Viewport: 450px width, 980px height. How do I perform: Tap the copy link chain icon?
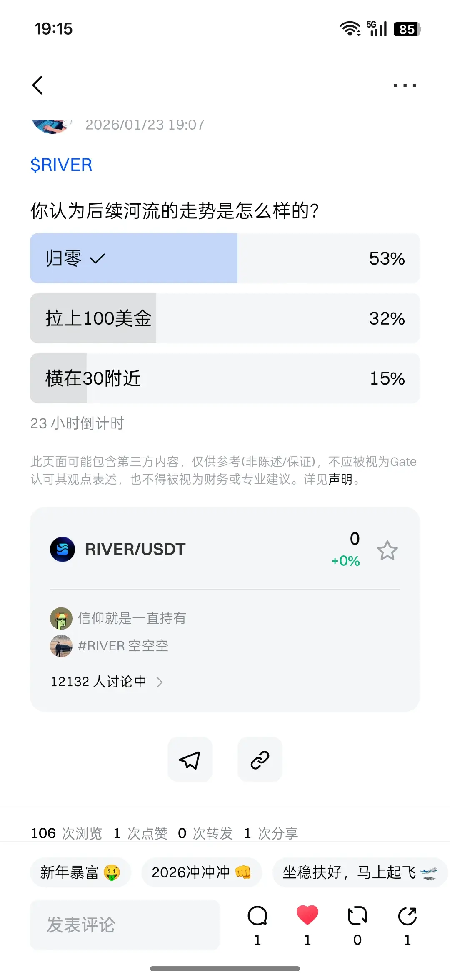click(x=260, y=760)
